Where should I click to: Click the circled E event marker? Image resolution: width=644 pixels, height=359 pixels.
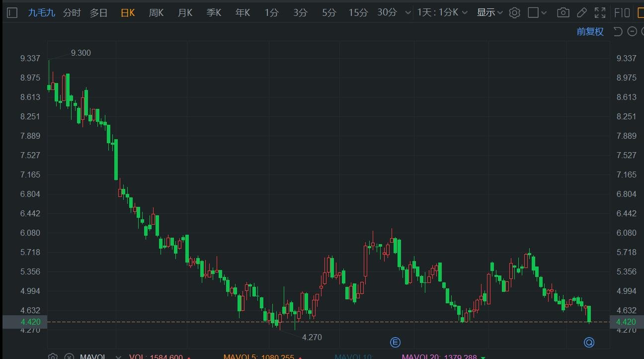click(x=395, y=342)
